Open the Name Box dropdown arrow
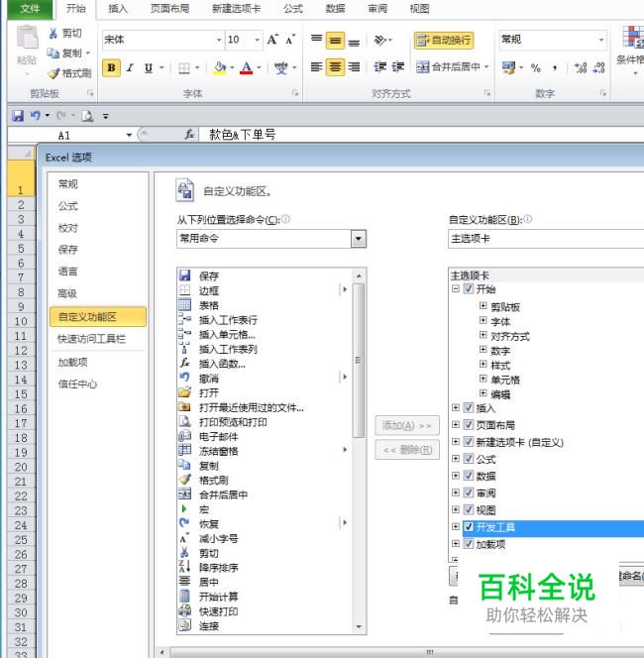The height and width of the screenshot is (658, 644). [129, 135]
